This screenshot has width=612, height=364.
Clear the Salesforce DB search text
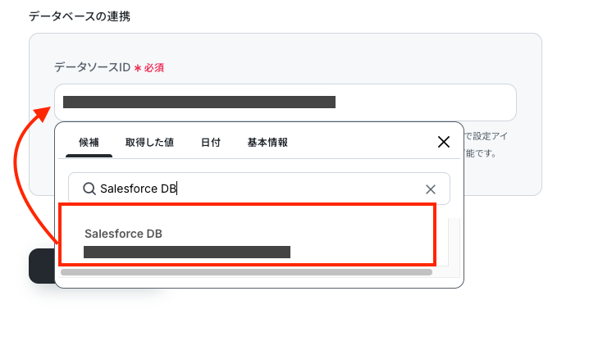pyautogui.click(x=430, y=189)
